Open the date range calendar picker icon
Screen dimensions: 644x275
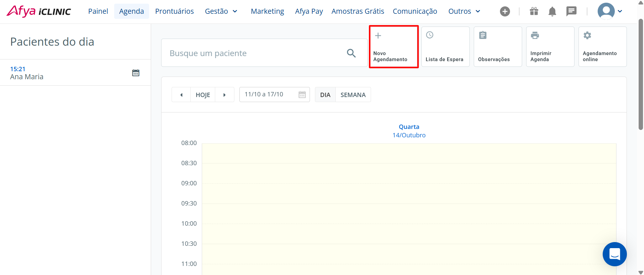tap(302, 95)
